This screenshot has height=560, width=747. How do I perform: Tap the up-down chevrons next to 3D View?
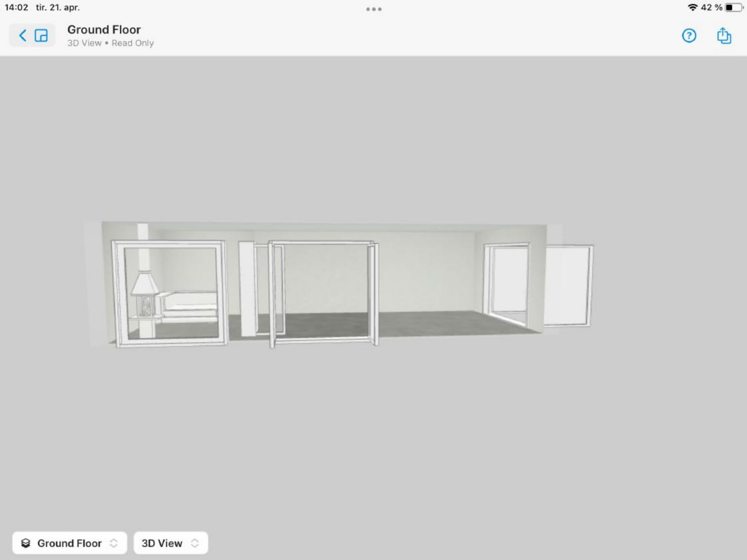tap(195, 543)
